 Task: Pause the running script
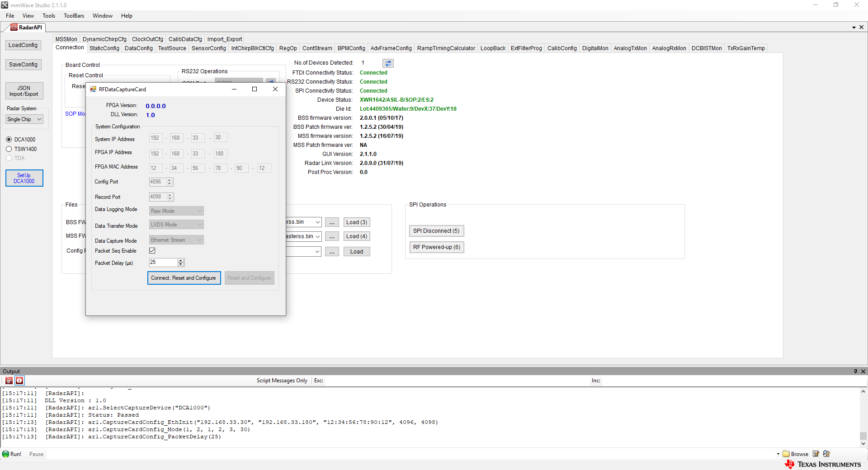37,454
